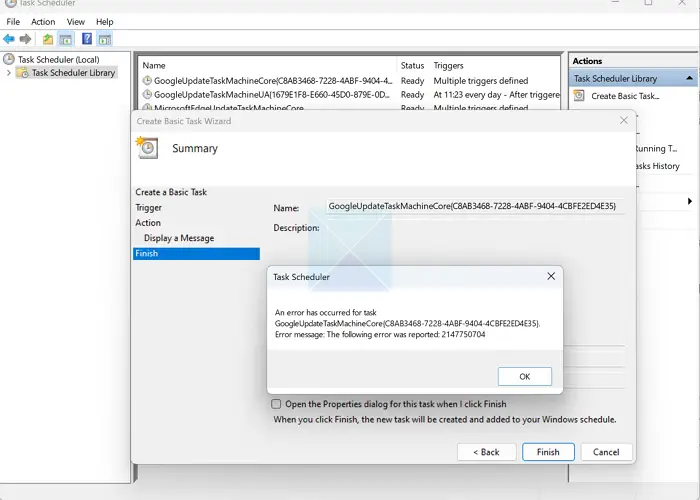The image size is (700, 500).
Task: Click the clock icon of the GoogleUpdateTaskMachineUA row
Action: (x=147, y=94)
